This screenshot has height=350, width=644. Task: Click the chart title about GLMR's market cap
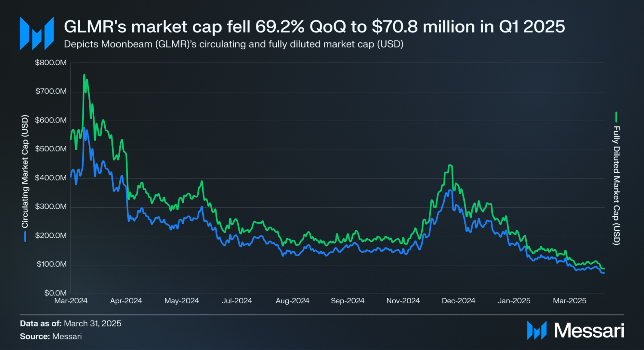[314, 26]
